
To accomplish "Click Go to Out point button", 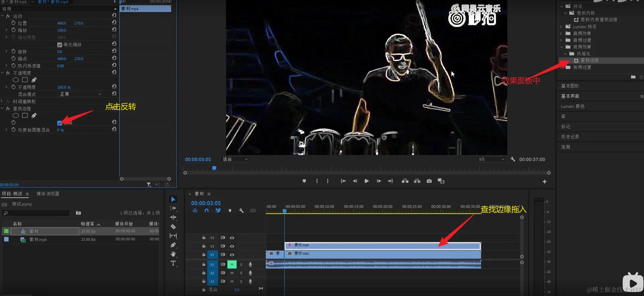I will coord(390,181).
